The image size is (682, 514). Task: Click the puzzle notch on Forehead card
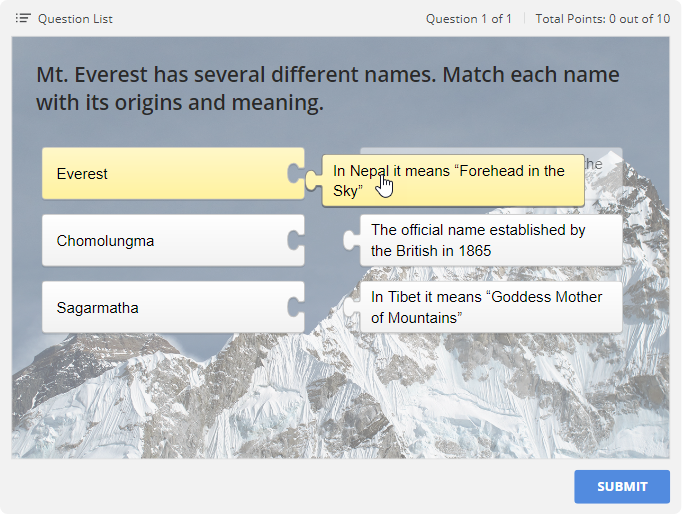314,180
